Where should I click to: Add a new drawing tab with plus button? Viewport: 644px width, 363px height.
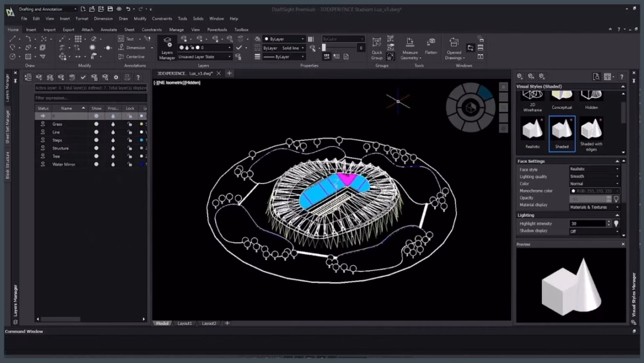coord(229,73)
